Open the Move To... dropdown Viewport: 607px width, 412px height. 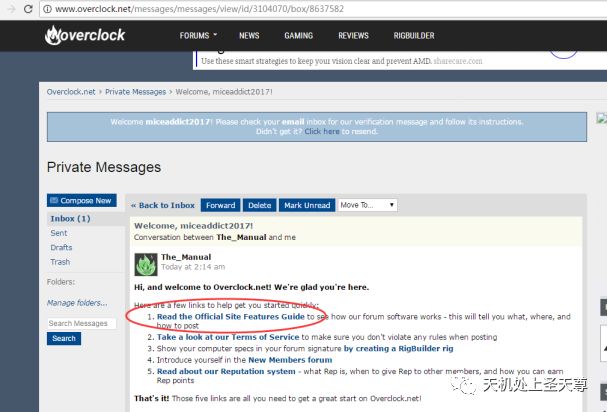[367, 205]
